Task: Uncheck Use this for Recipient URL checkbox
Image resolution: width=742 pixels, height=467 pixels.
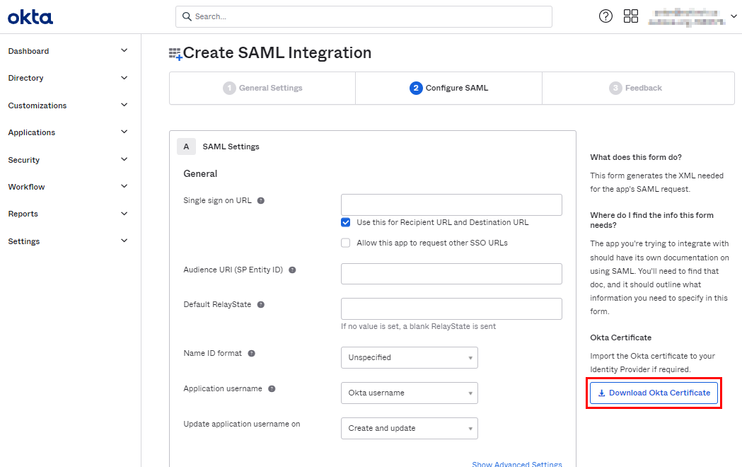Action: (x=346, y=222)
